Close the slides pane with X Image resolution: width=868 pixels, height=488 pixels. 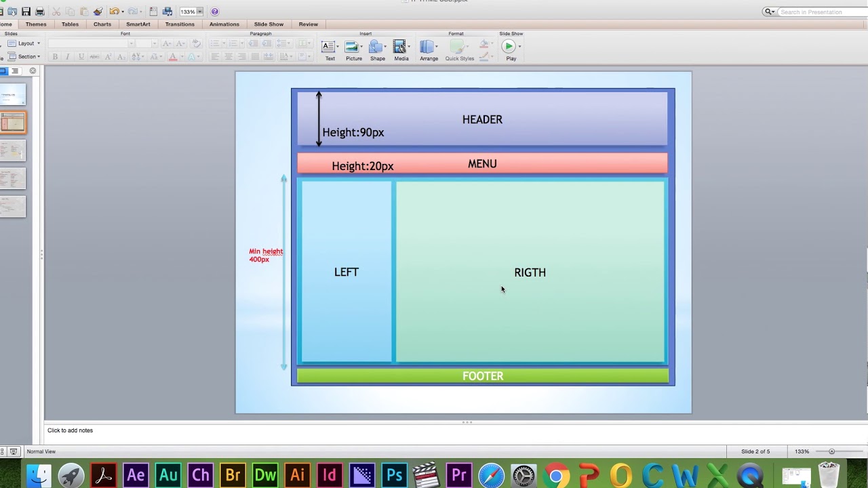pos(33,70)
